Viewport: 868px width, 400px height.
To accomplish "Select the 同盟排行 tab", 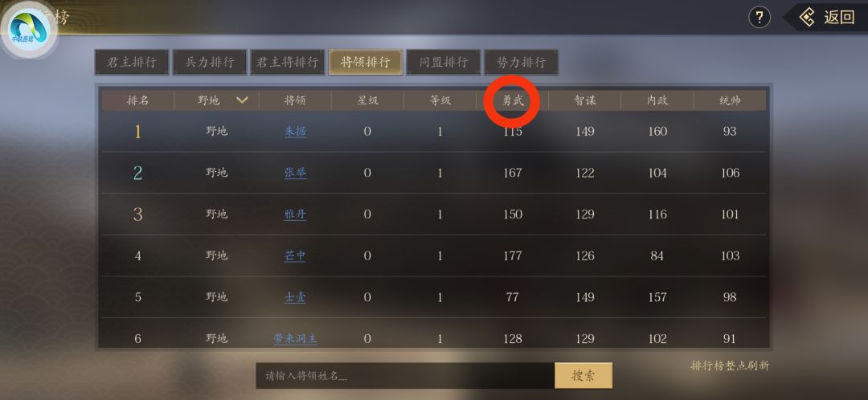I will (x=444, y=62).
